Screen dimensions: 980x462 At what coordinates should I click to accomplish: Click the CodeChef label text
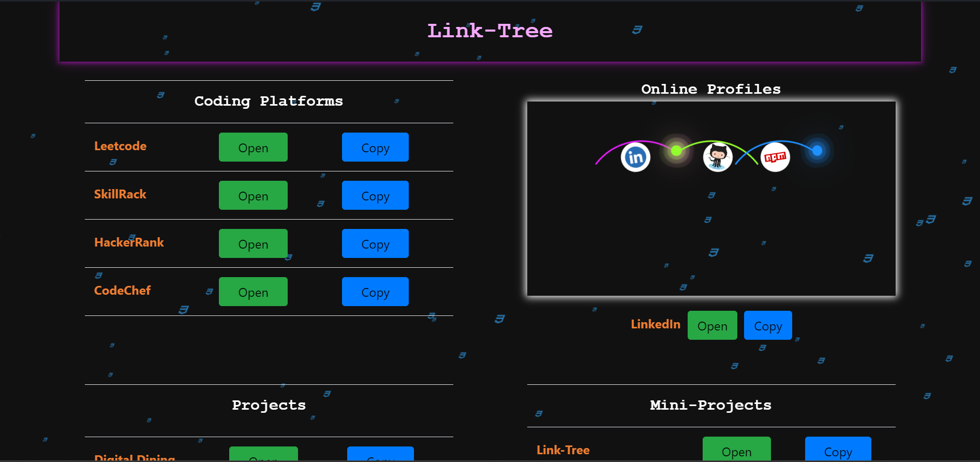[x=122, y=291]
